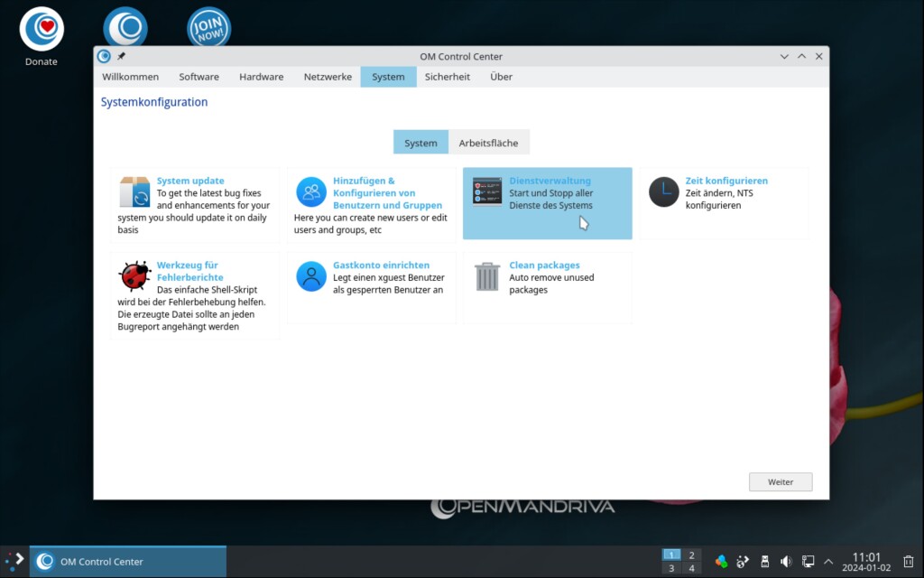Viewport: 924px width, 578px height.
Task: Click the network display tray icon
Action: click(x=808, y=562)
